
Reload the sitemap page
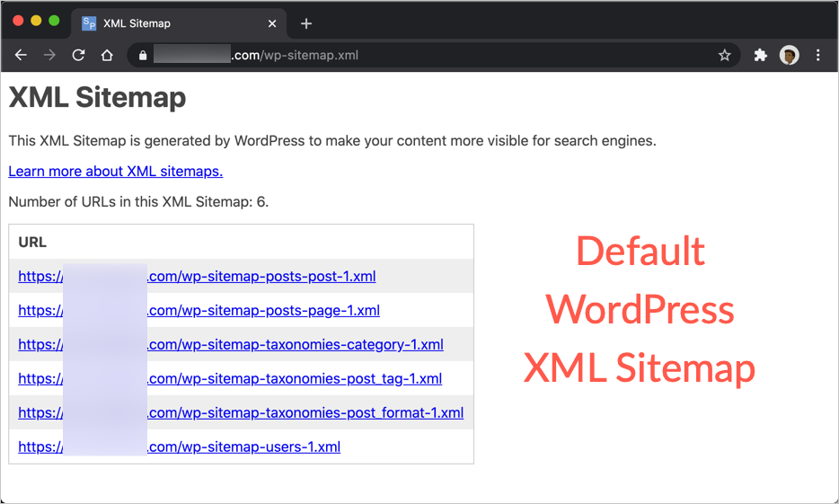coord(78,55)
